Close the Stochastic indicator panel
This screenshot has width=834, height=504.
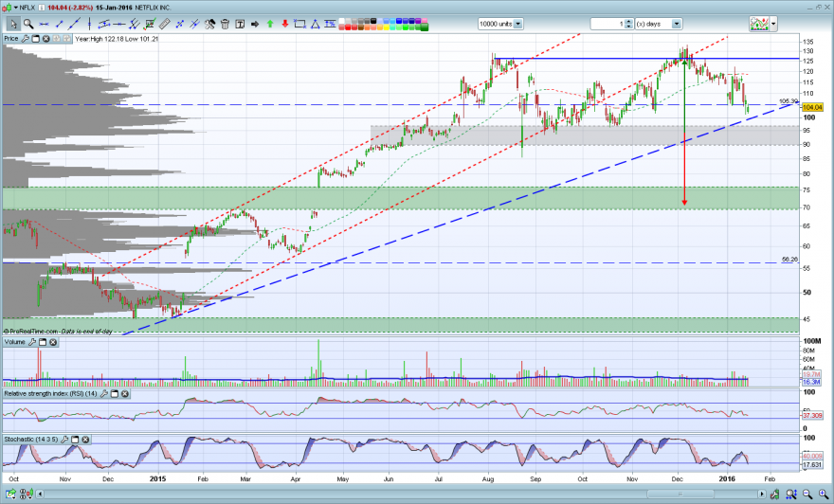(85, 440)
